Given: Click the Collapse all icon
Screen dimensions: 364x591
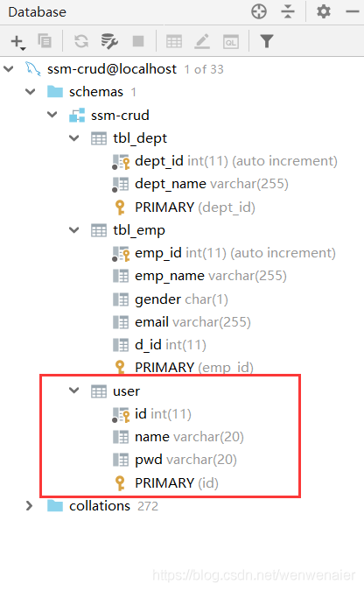Looking at the screenshot, I should click(288, 11).
